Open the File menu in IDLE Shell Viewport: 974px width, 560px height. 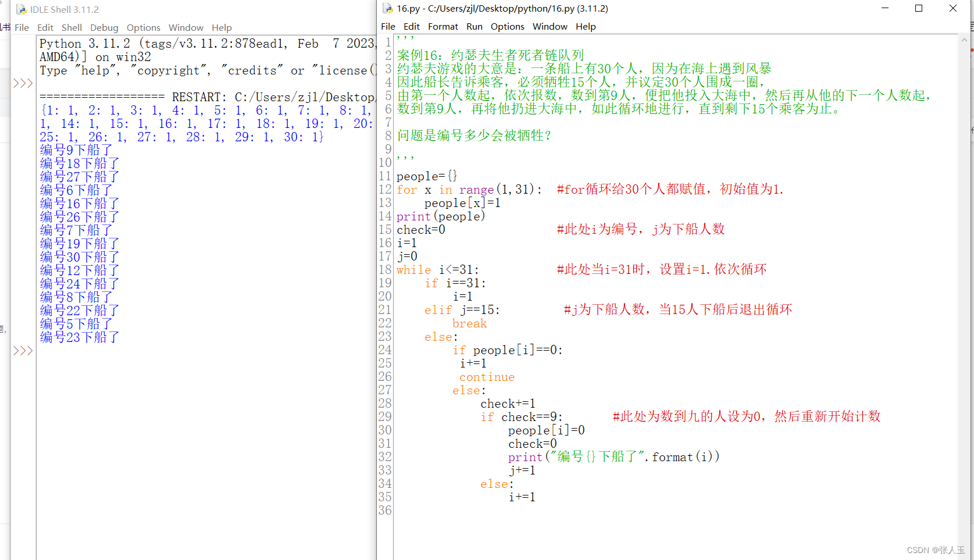22,27
